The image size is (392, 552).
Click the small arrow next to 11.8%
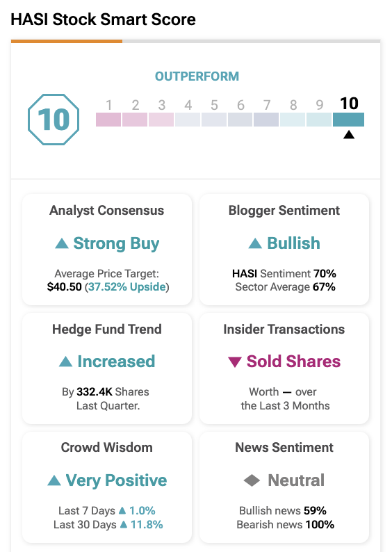[124, 525]
